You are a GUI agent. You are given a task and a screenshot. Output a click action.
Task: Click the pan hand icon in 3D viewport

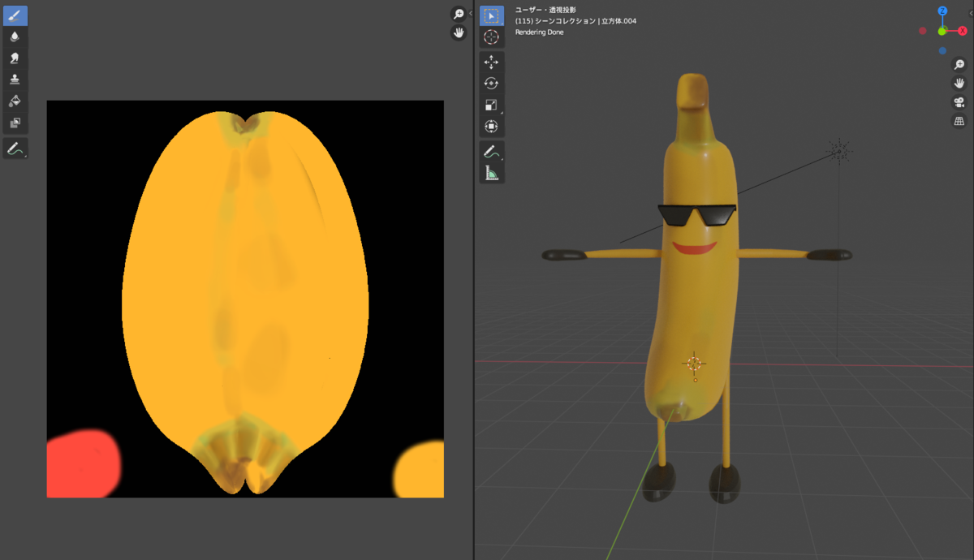959,84
